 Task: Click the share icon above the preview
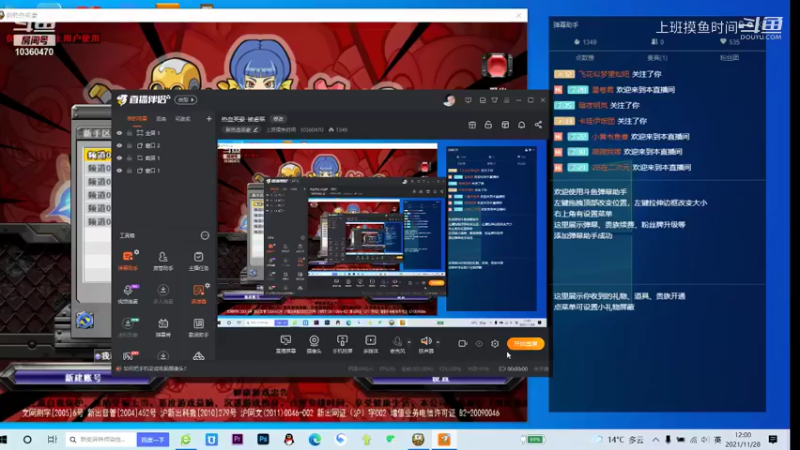pos(538,125)
